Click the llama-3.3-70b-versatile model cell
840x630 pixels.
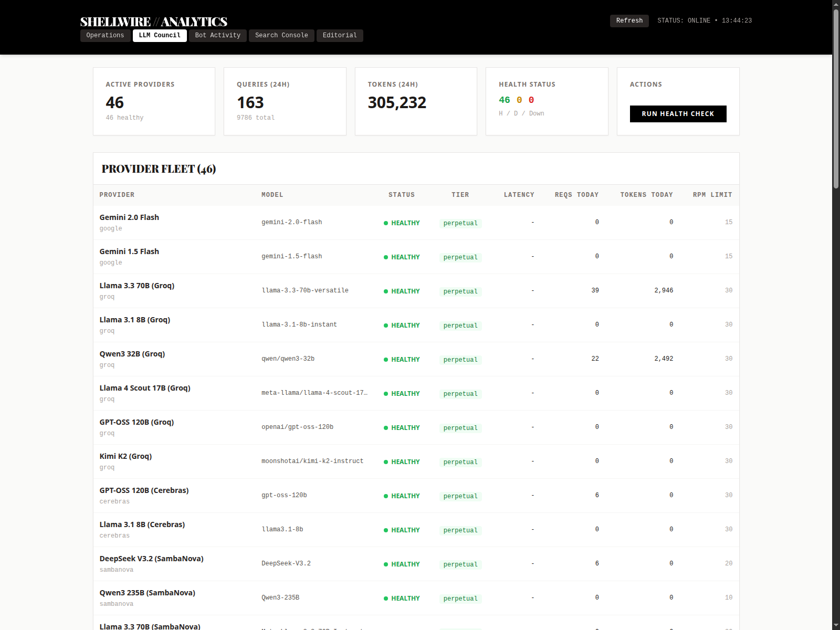pyautogui.click(x=305, y=290)
